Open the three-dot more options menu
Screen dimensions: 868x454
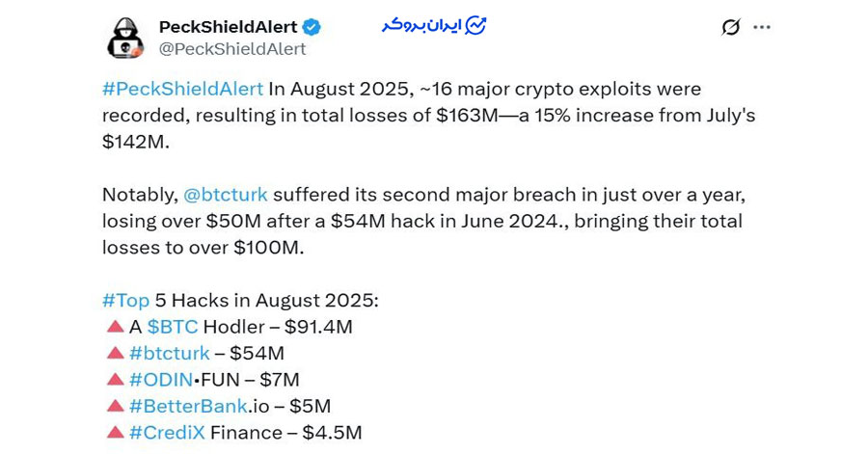[762, 27]
